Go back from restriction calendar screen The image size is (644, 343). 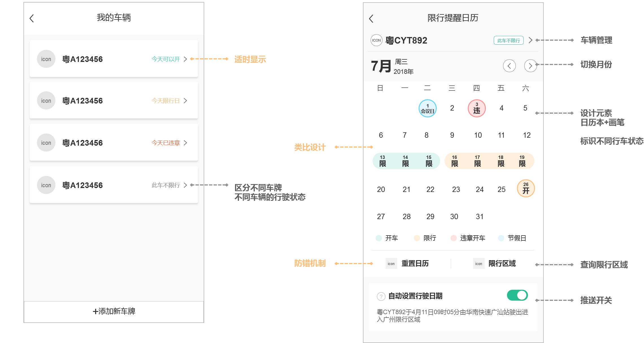(371, 19)
